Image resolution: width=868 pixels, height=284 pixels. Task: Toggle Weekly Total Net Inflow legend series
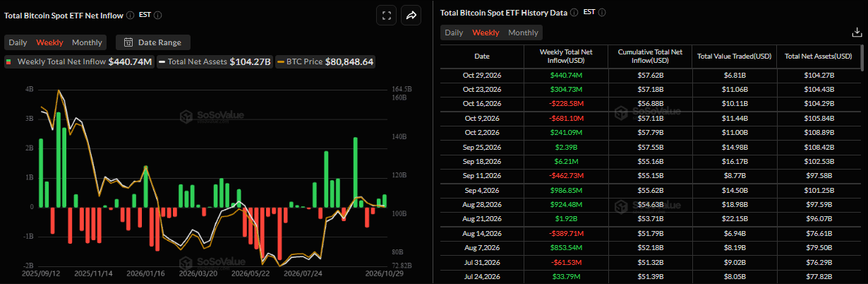coord(79,61)
